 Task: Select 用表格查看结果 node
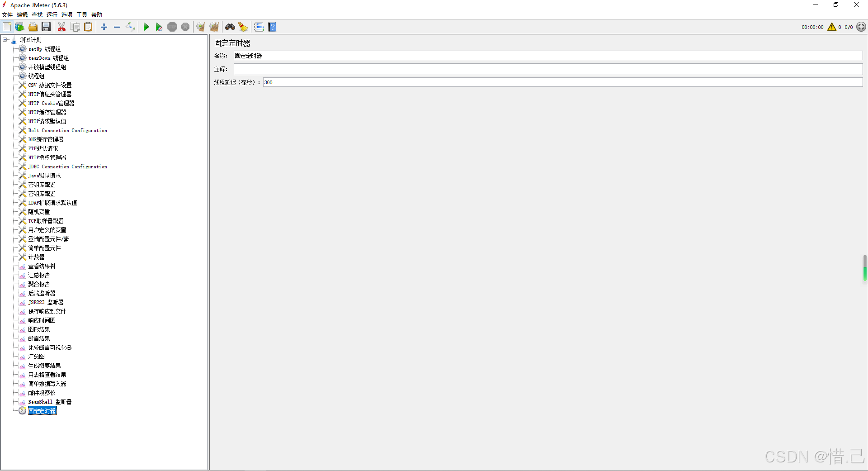point(47,375)
